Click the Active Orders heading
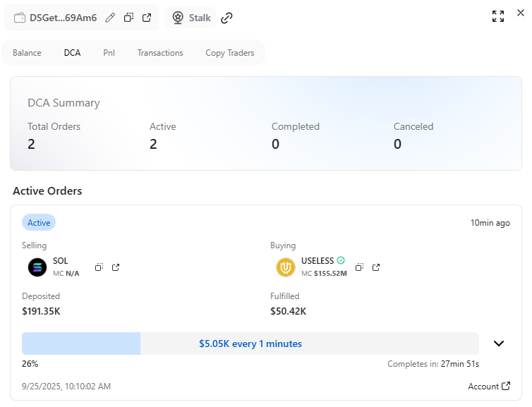 coord(47,191)
